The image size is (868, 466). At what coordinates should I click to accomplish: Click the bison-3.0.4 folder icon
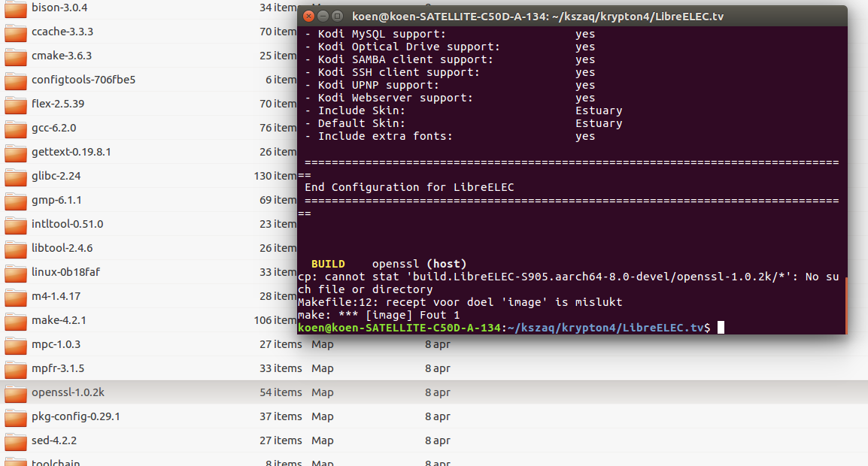(x=15, y=8)
